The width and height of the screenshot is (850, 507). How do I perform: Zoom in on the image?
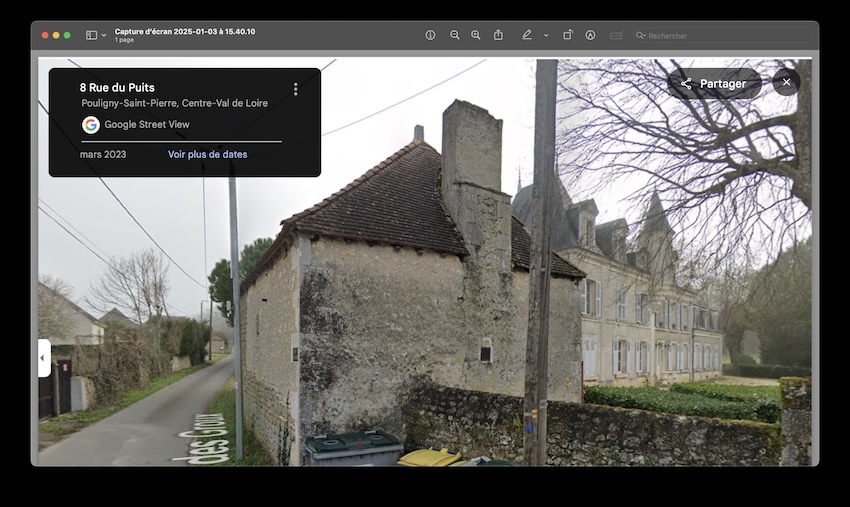click(x=476, y=35)
